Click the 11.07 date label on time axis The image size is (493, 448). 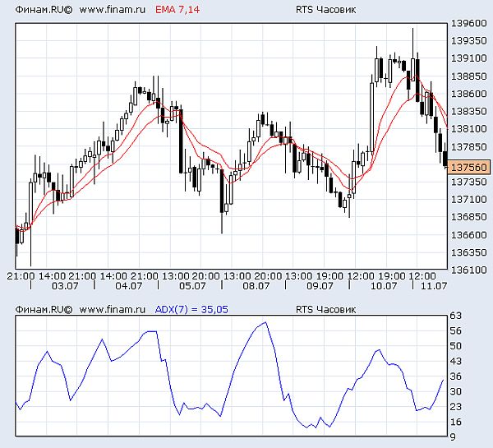(434, 286)
